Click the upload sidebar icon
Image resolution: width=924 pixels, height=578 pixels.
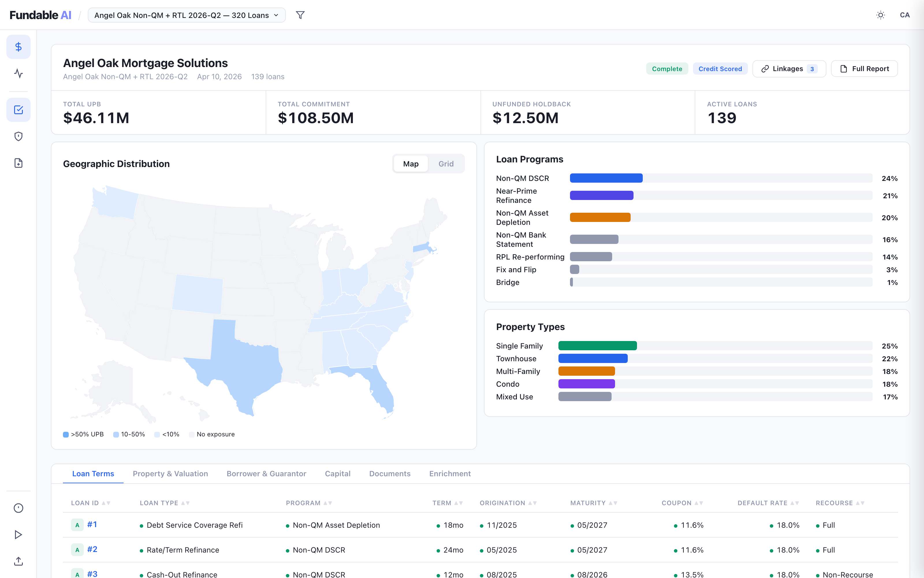tap(18, 561)
